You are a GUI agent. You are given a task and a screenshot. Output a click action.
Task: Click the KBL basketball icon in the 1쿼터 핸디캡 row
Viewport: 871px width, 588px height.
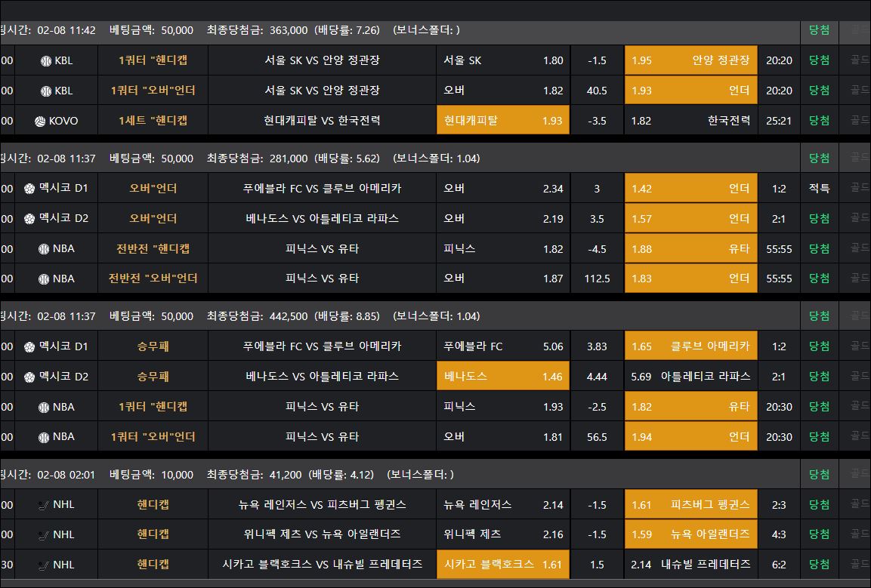pos(45,60)
